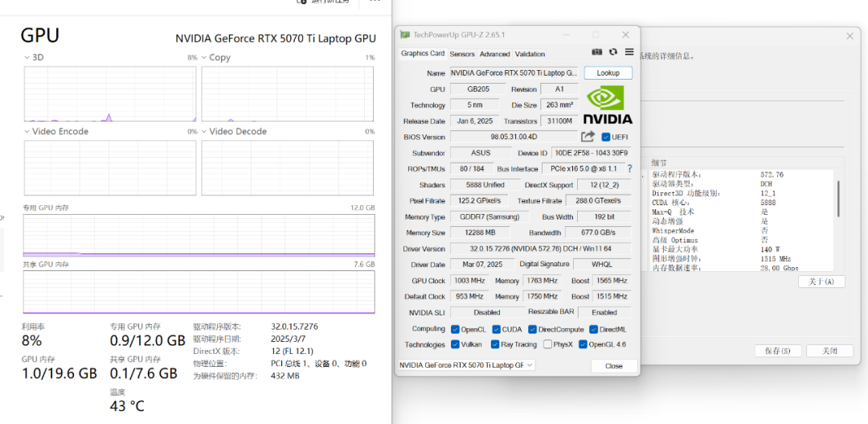Toggle the DirectML checkbox
This screenshot has height=424, width=868.
tap(594, 329)
